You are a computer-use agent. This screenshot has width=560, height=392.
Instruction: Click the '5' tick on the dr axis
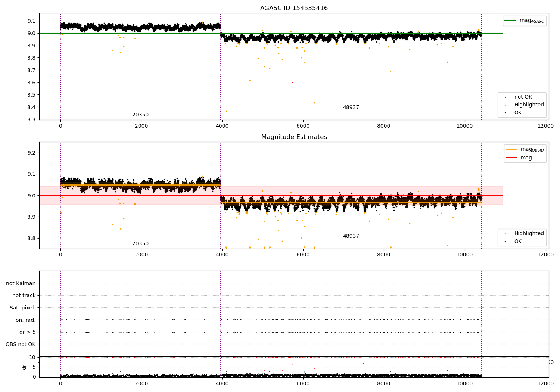click(34, 367)
